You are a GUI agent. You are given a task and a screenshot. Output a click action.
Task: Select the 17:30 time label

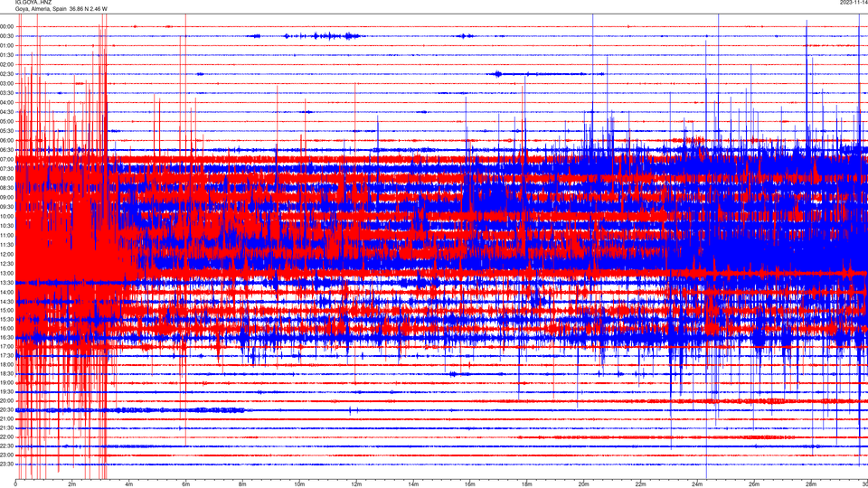pyautogui.click(x=6, y=355)
